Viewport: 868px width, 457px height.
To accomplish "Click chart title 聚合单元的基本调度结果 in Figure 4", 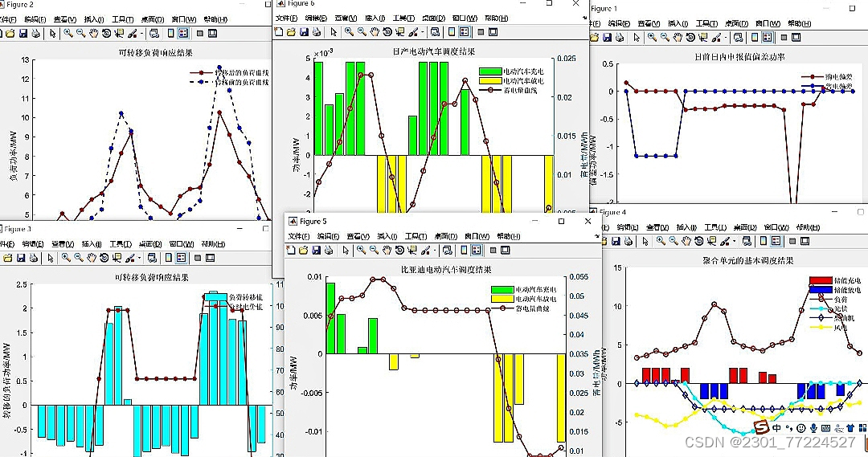I will [x=748, y=260].
